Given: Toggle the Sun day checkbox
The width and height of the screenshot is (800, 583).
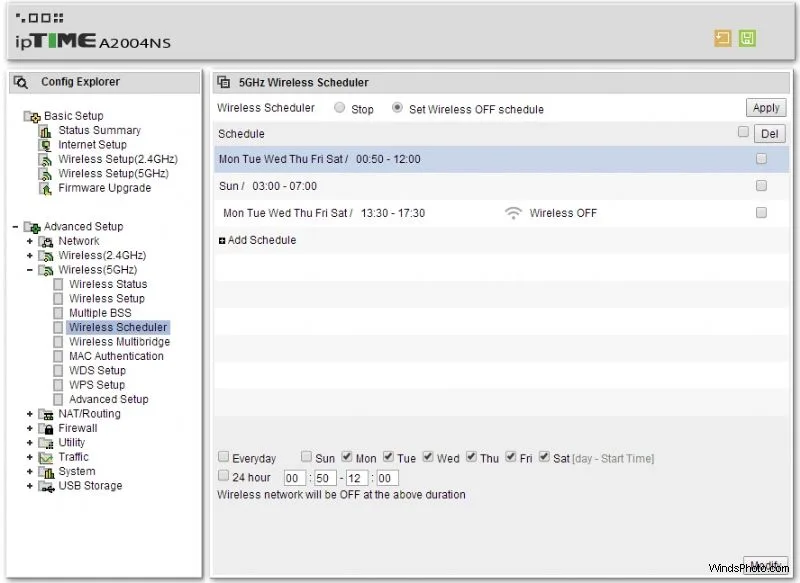Looking at the screenshot, I should coord(306,456).
